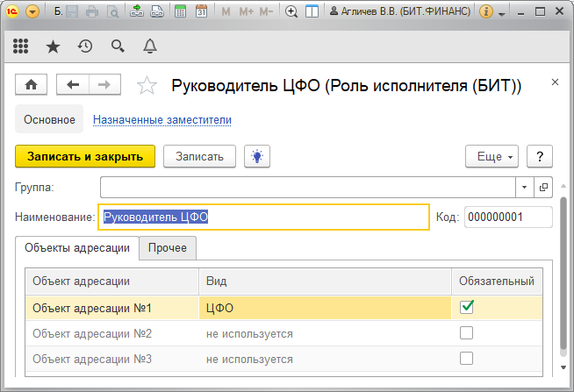Check required checkbox for Объект адресации №3
The width and height of the screenshot is (574, 392).
point(467,358)
